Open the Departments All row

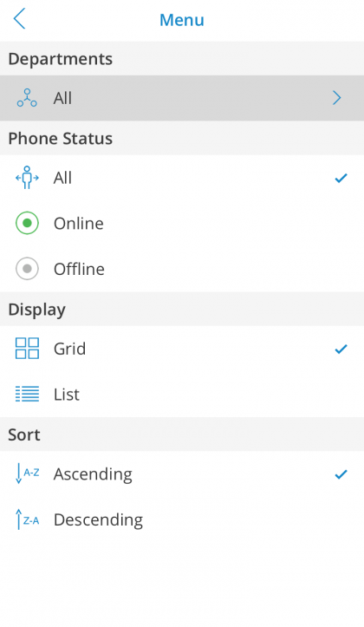coord(182,98)
